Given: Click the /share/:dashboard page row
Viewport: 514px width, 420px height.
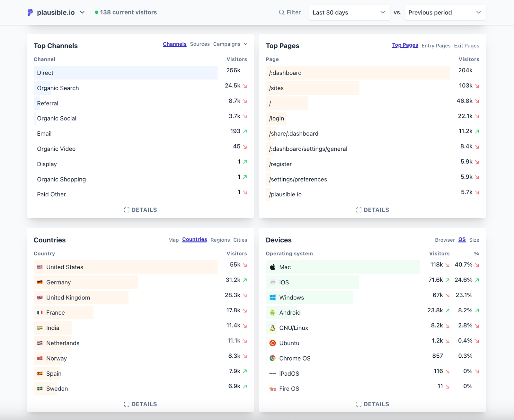Looking at the screenshot, I should point(294,134).
